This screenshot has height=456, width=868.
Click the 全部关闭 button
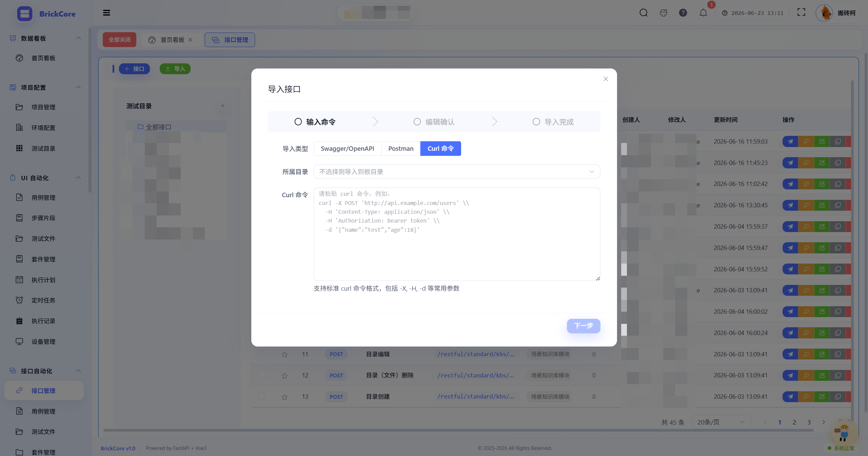(x=119, y=40)
